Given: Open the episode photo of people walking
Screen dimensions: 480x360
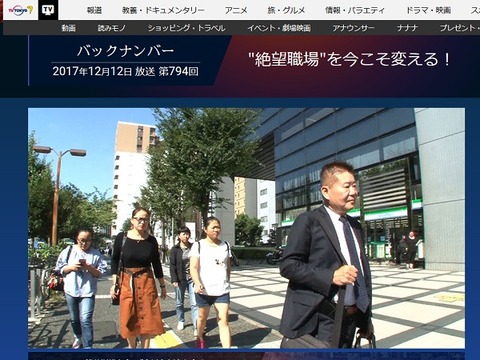Looking at the screenshot, I should tap(246, 228).
